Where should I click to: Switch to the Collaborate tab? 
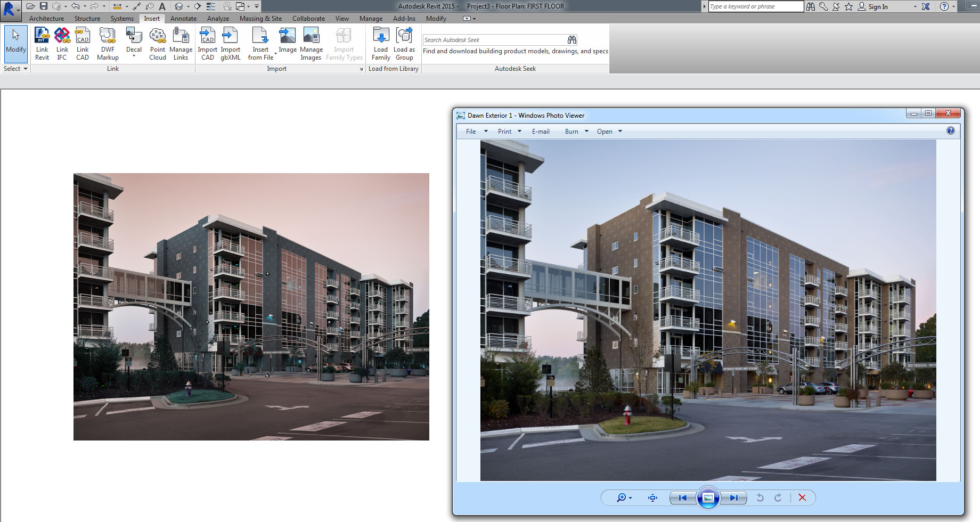click(308, 19)
